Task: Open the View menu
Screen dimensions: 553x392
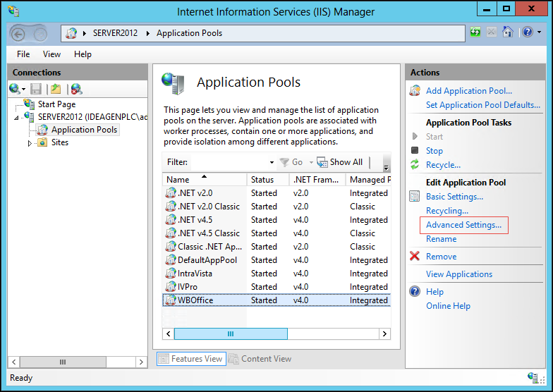Action: (x=51, y=54)
